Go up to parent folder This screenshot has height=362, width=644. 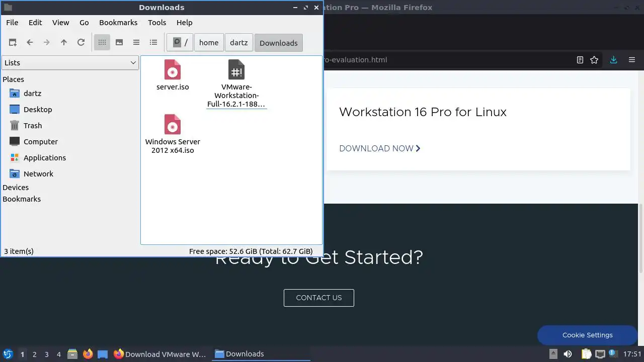click(64, 43)
